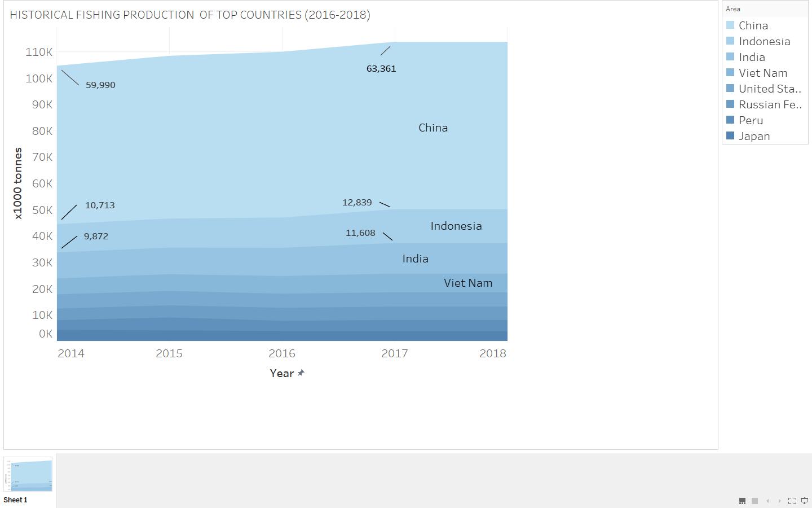This screenshot has width=812, height=508.
Task: Select the chart title text
Action: coord(190,15)
